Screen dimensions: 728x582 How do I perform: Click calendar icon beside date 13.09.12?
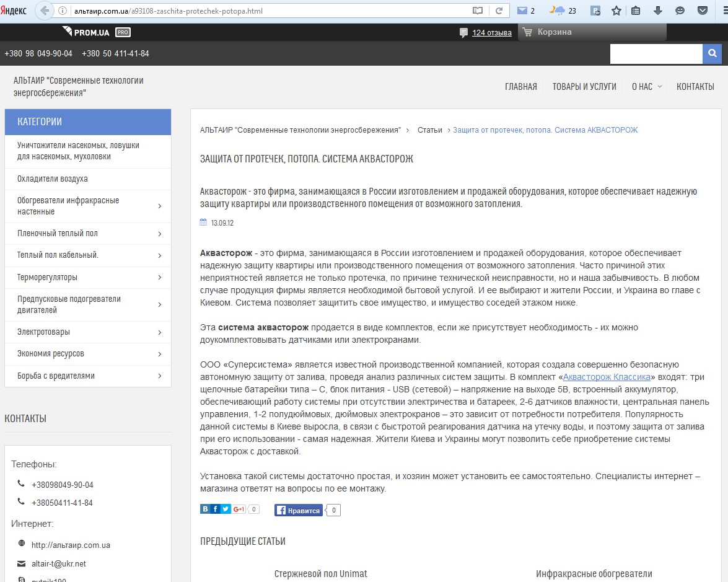(x=203, y=222)
